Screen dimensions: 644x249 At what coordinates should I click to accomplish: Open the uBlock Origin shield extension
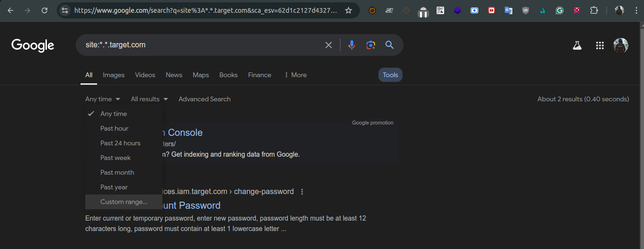[x=526, y=10]
